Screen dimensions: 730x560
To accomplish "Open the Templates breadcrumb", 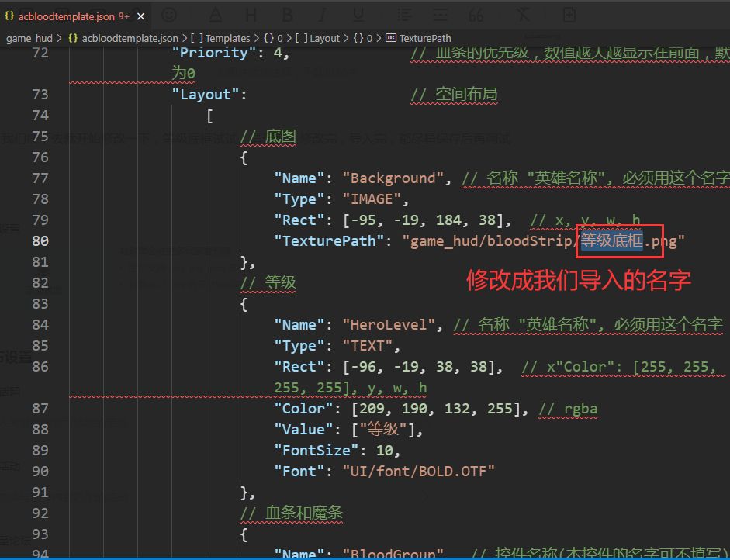I will [x=227, y=38].
